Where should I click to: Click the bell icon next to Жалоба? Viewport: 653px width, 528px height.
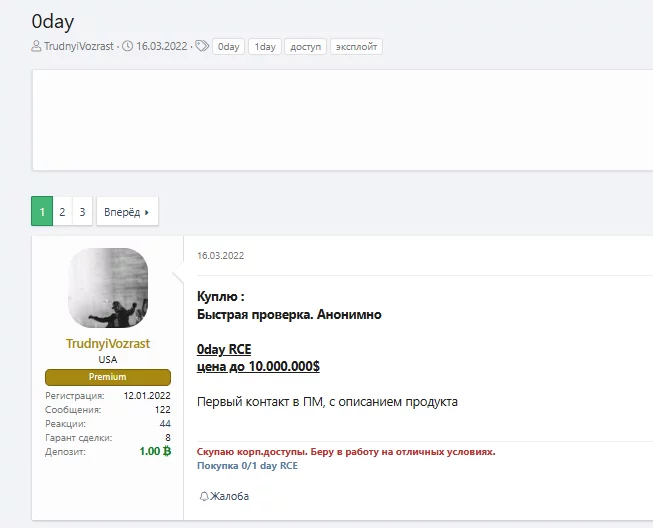[x=204, y=496]
